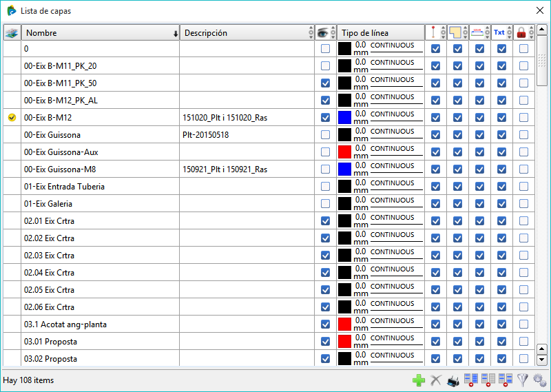Select layer name 03.02 Proposta
The image size is (551, 392).
tap(50, 359)
